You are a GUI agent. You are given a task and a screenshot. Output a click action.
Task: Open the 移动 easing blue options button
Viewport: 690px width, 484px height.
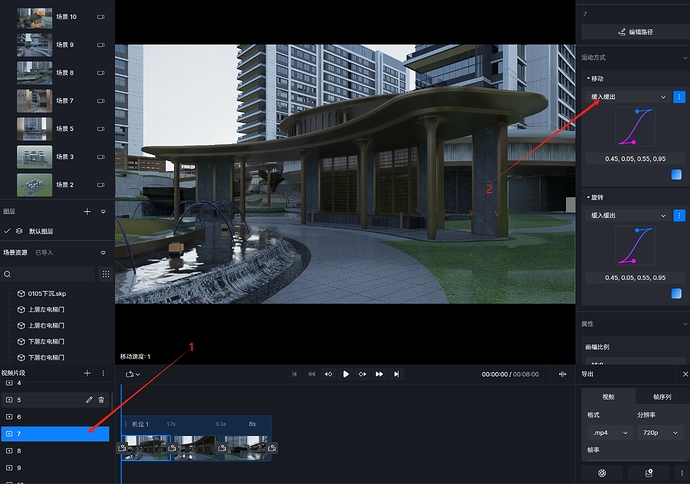point(679,97)
